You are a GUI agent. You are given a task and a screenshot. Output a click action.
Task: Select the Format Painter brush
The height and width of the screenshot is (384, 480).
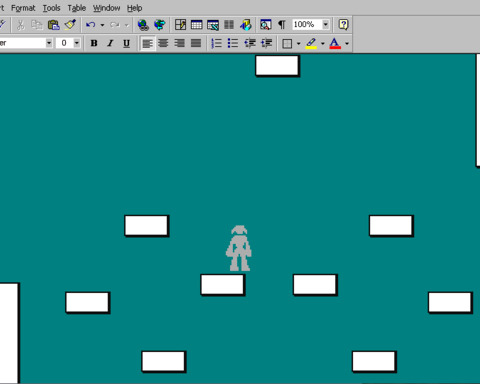click(70, 25)
